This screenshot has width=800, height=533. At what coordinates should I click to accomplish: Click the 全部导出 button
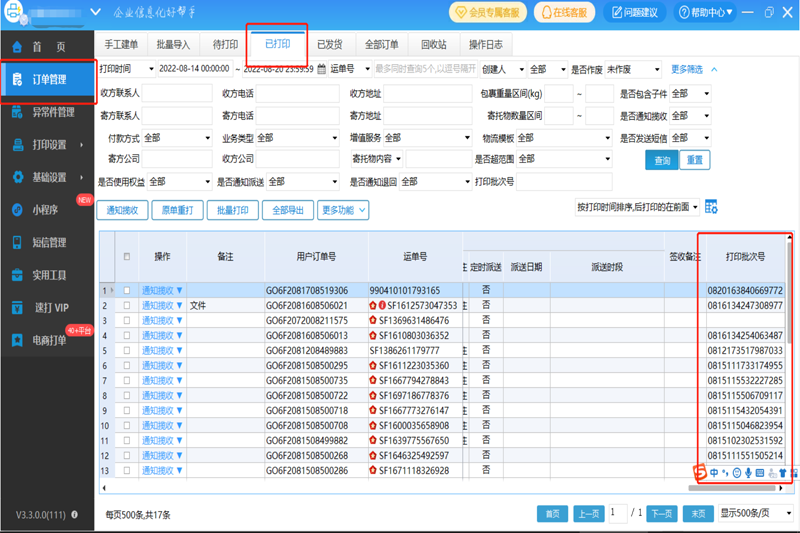287,210
